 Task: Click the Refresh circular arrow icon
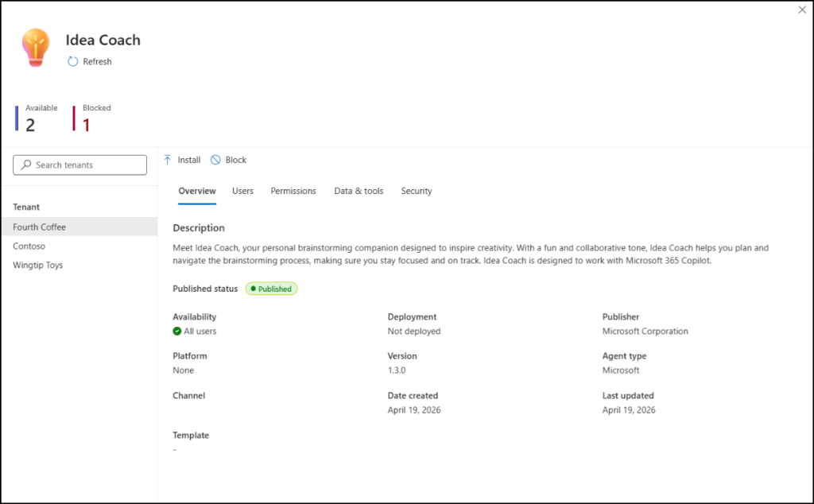pos(72,61)
